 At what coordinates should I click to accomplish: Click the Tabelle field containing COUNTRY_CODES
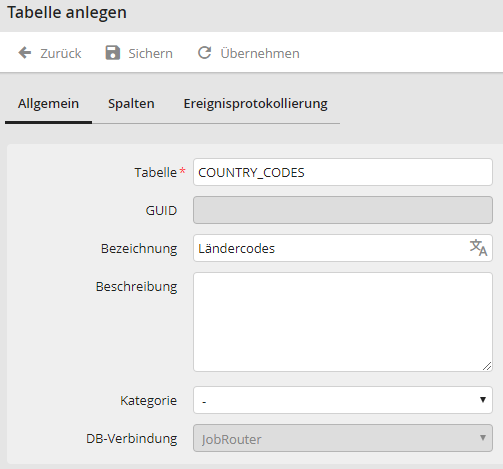(x=343, y=172)
